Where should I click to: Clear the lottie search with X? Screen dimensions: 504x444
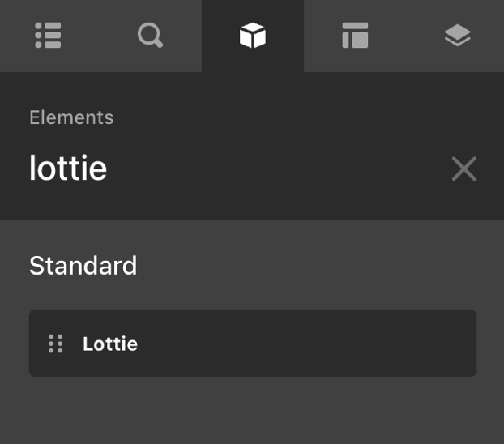[463, 169]
